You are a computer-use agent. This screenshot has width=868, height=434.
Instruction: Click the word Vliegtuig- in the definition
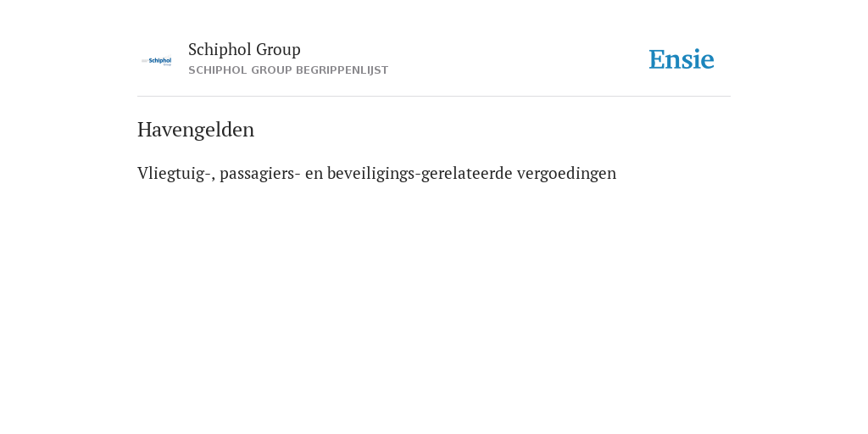click(x=176, y=173)
